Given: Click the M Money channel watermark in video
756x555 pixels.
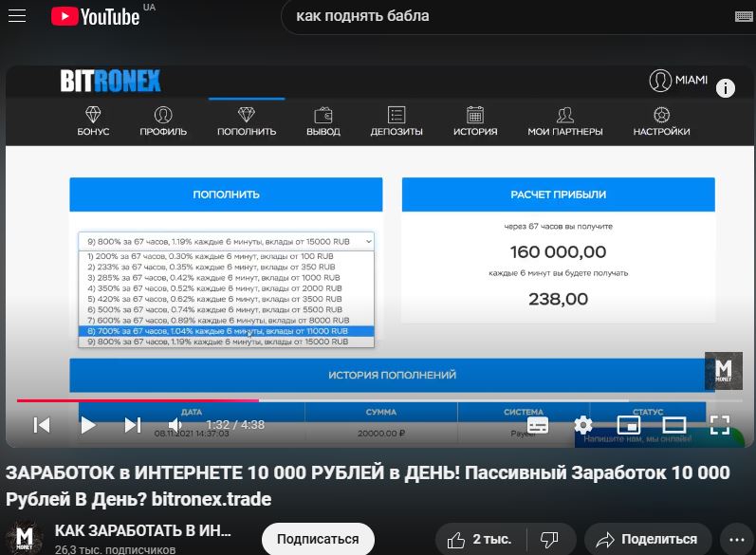Looking at the screenshot, I should 723,371.
